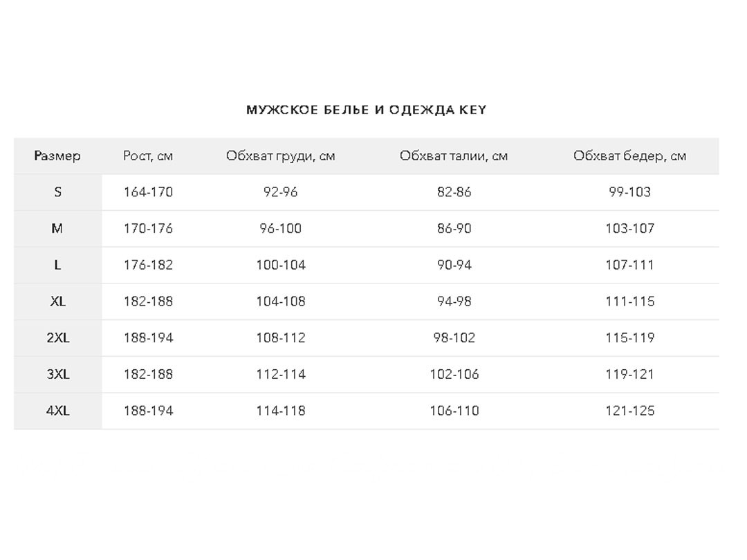Click the Обхват талии, см header
The width and height of the screenshot is (747, 560).
click(x=454, y=156)
